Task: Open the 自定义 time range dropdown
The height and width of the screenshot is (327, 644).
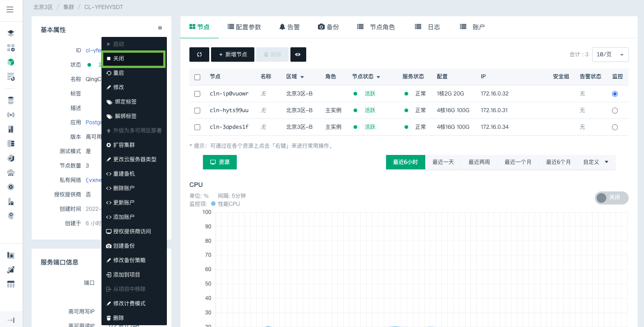Action: point(596,162)
